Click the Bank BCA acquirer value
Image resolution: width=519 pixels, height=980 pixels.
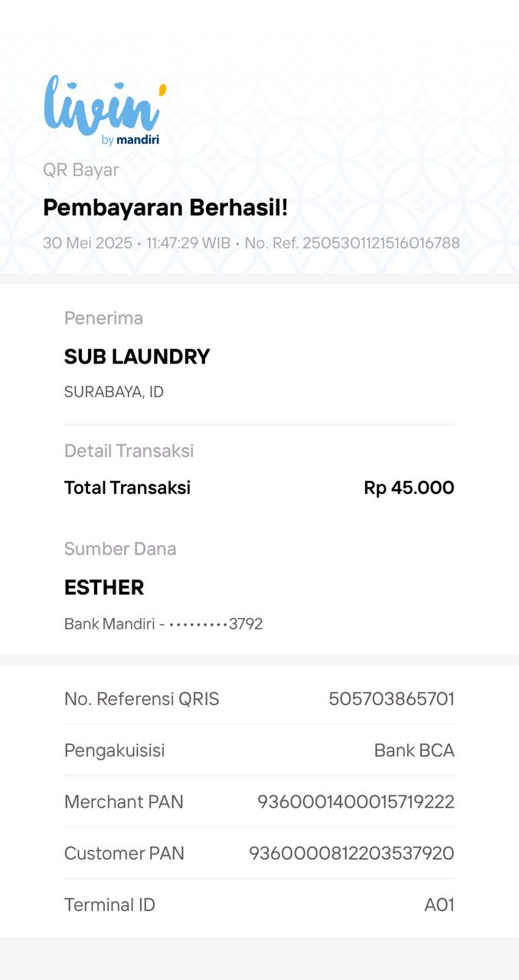click(414, 750)
